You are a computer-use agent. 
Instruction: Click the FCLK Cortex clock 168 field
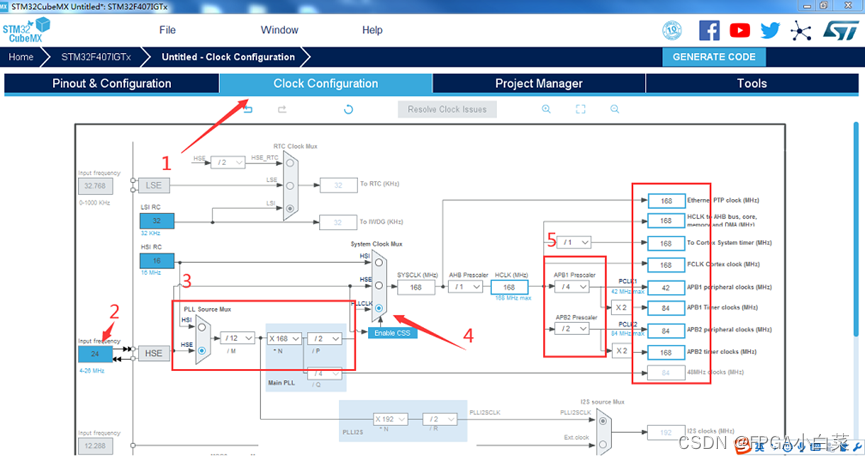pos(666,265)
